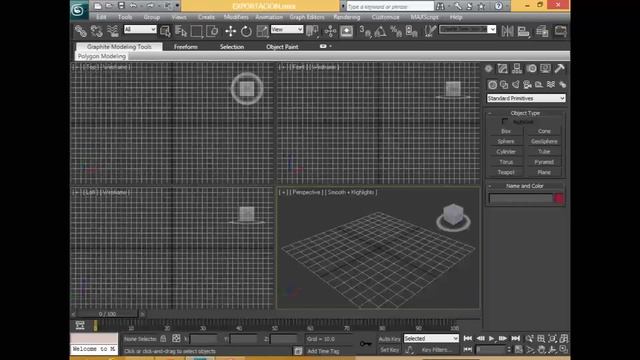
Task: Activate the Select Object tool
Action: pyautogui.click(x=165, y=31)
